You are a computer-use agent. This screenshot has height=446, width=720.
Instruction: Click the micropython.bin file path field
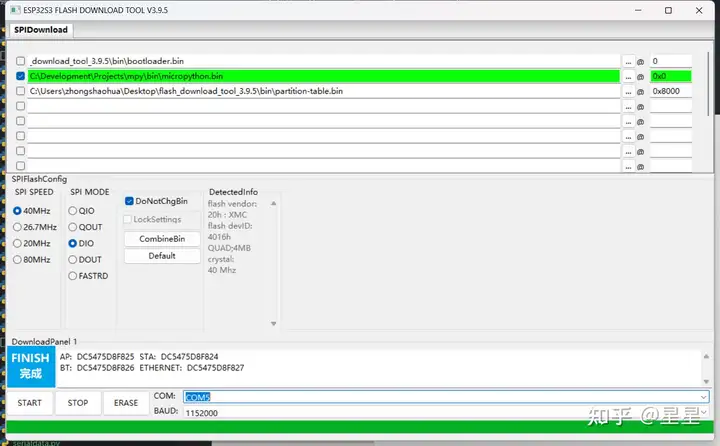[324, 76]
